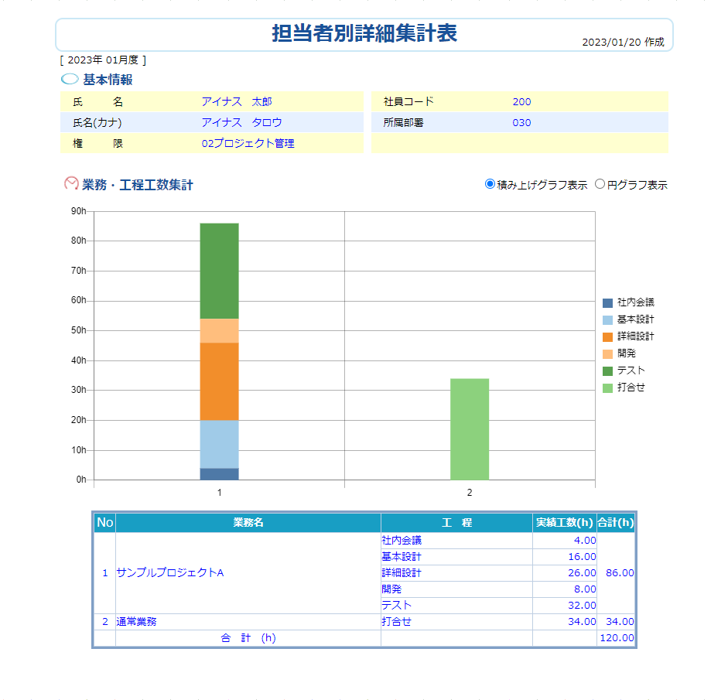Click the 社内会議 legend color swatch

(607, 302)
